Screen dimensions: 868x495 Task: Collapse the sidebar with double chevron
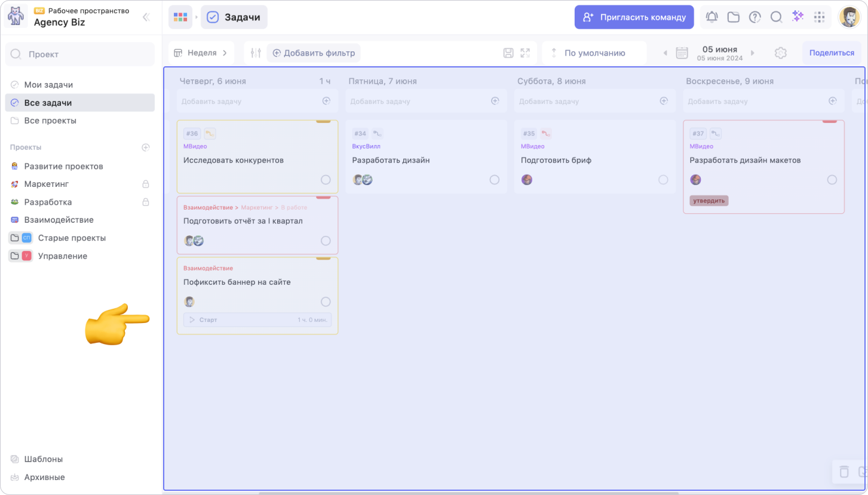coord(146,17)
